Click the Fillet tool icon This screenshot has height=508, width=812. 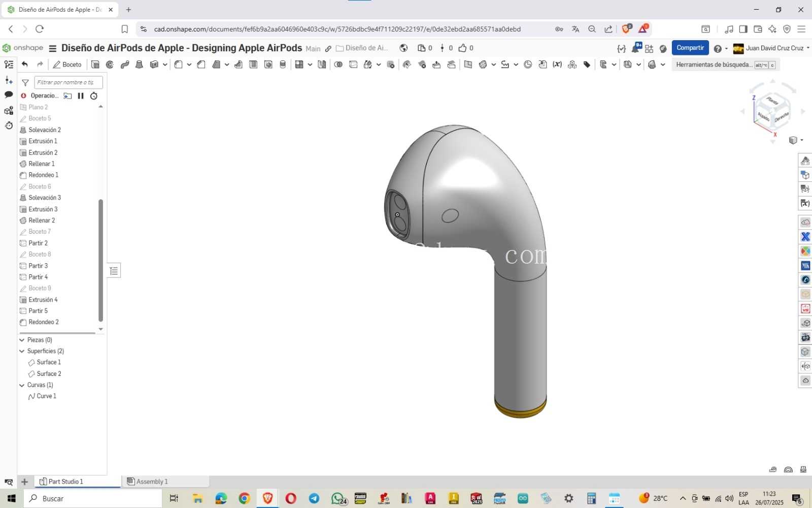tap(178, 65)
